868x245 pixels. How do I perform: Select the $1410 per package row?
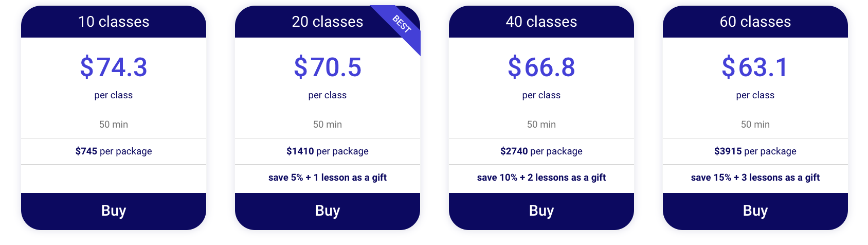click(328, 151)
